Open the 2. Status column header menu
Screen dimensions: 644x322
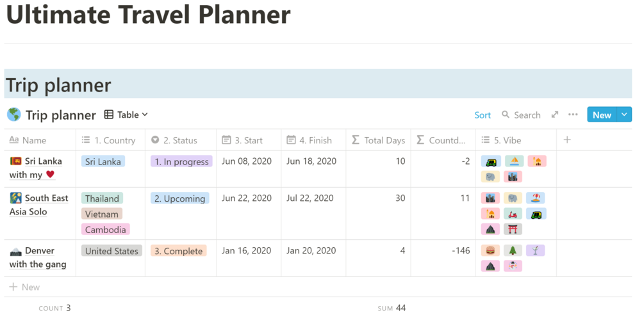point(180,140)
